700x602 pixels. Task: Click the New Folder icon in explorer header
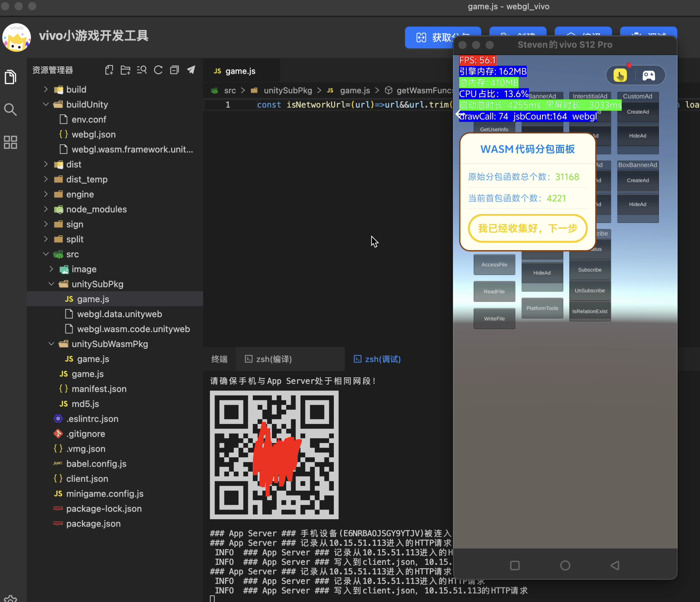[x=126, y=70]
